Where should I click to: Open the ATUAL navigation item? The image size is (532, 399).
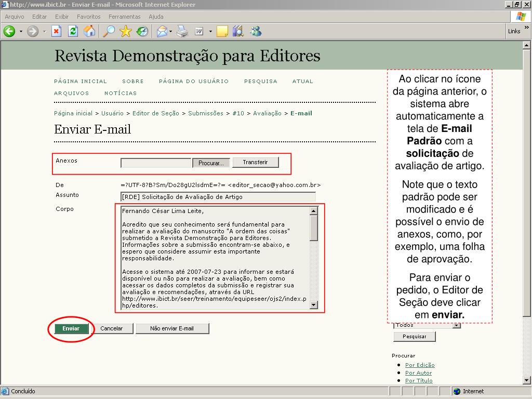[303, 82]
